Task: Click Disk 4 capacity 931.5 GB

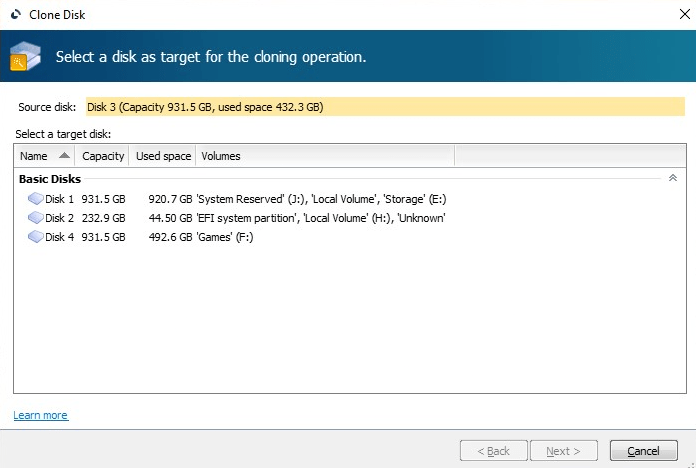Action: pos(103,237)
